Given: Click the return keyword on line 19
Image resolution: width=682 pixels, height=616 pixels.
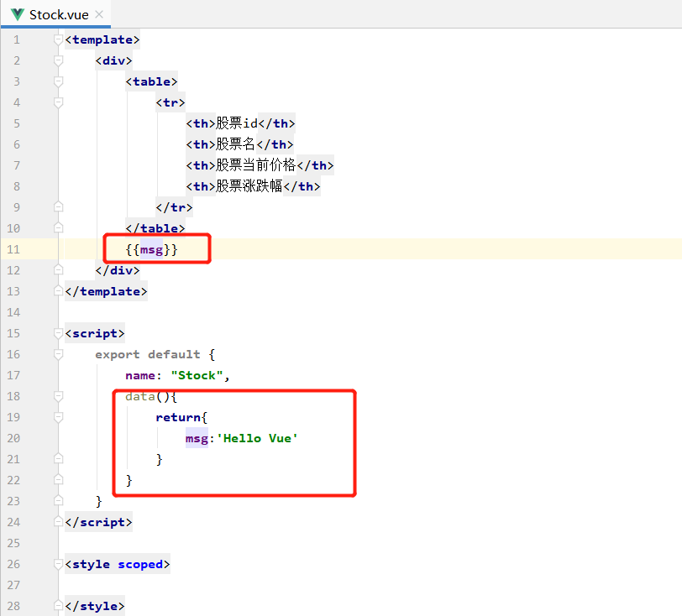Looking at the screenshot, I should (178, 417).
